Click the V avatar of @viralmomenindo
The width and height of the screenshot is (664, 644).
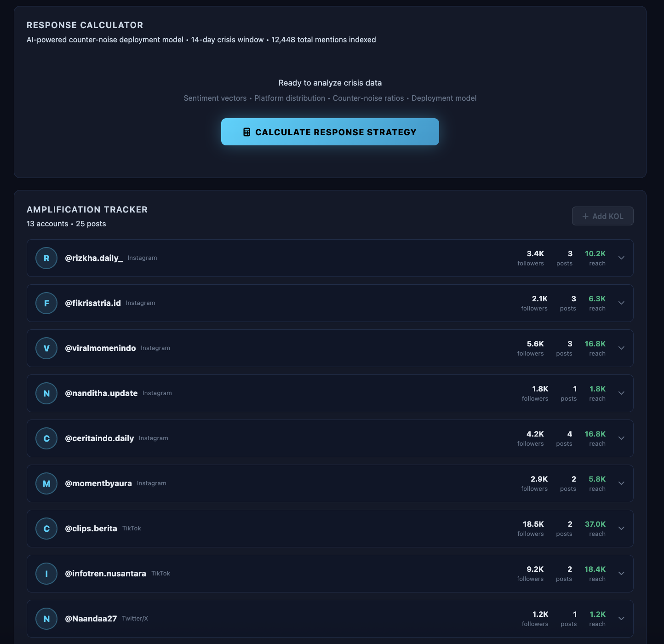click(x=46, y=348)
